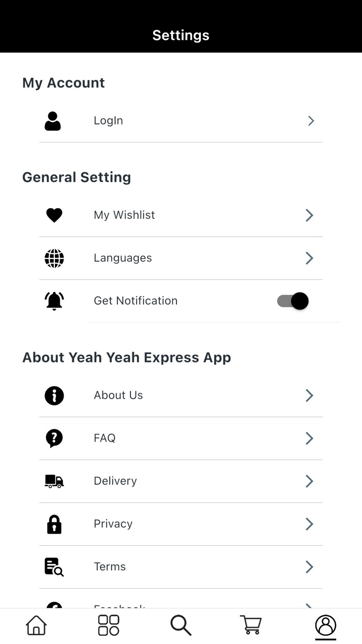Tap the Delivery truck icon
This screenshot has height=644, width=362.
tap(54, 481)
